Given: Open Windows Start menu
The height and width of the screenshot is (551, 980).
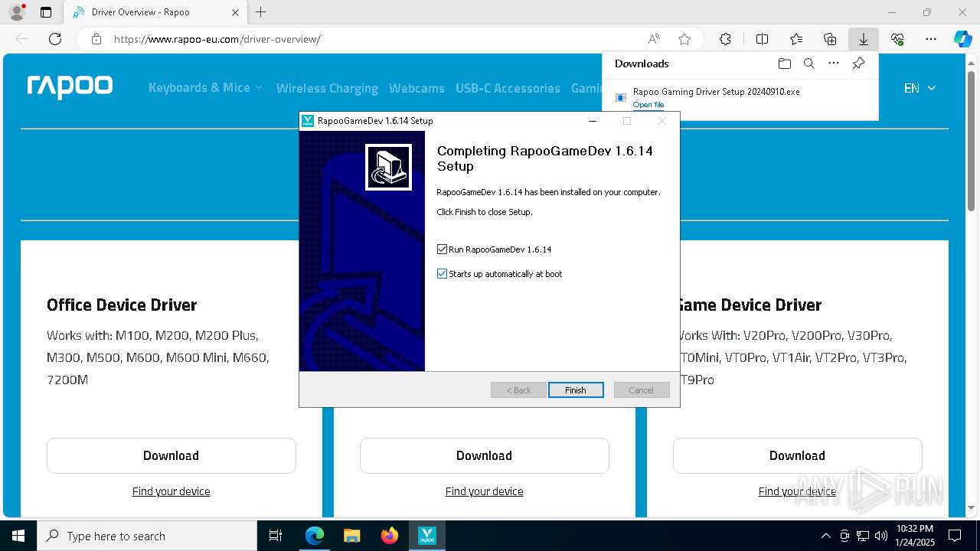Looking at the screenshot, I should pyautogui.click(x=18, y=536).
